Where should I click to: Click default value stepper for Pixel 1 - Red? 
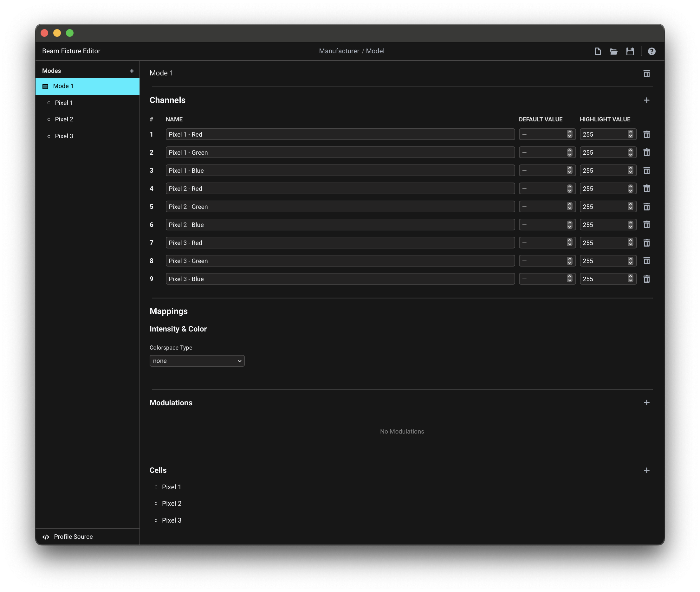570,134
